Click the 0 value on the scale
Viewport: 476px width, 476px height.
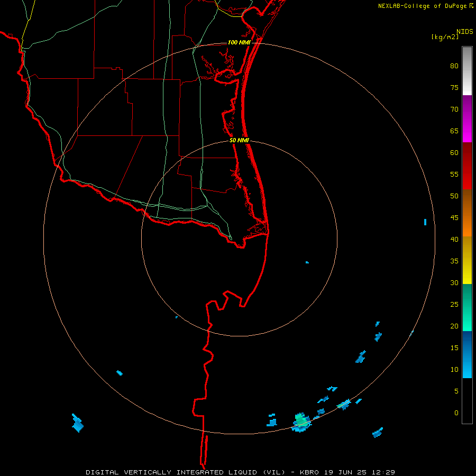[456, 413]
